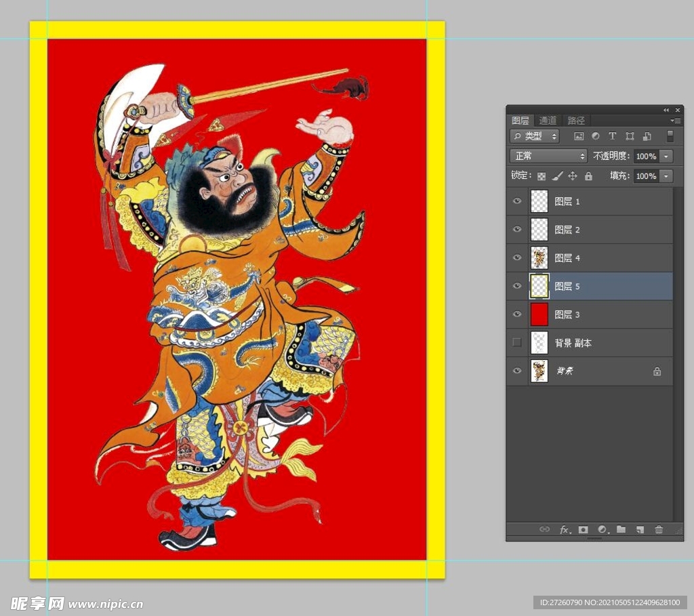Click the add layer style fx icon
This screenshot has width=694, height=616.
coord(564,530)
